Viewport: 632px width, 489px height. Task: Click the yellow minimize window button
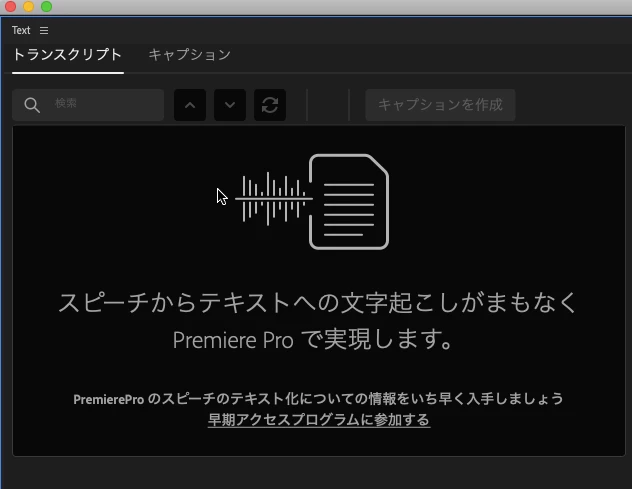29,6
